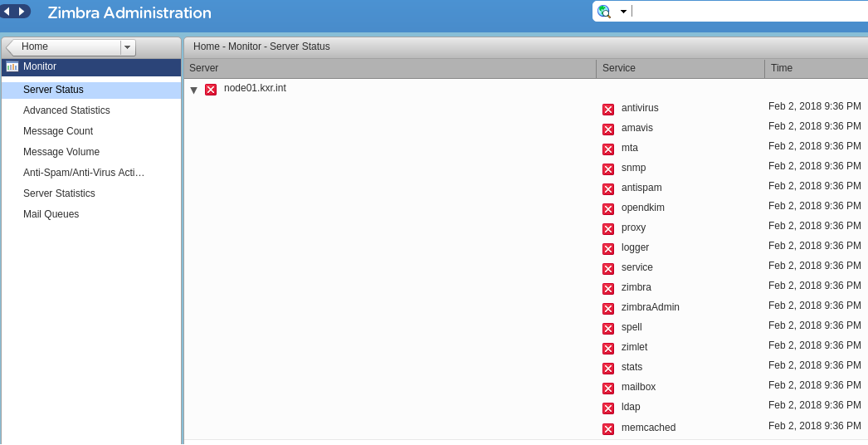Click zimlet error status icon
The height and width of the screenshot is (445, 868).
608,349
